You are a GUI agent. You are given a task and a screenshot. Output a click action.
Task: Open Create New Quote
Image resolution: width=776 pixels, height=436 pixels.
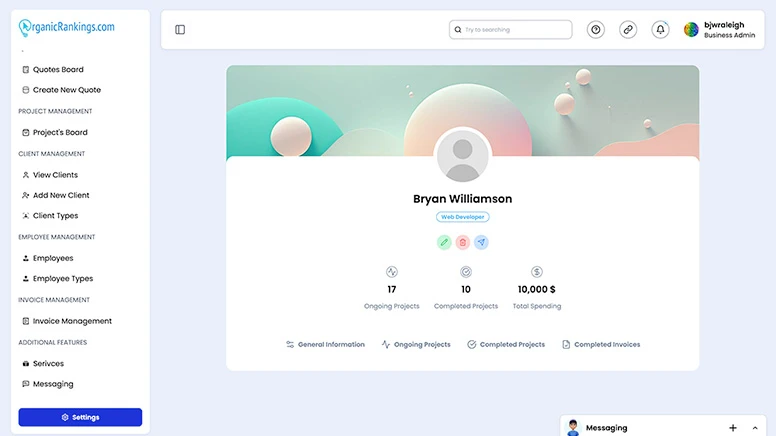coord(61,90)
